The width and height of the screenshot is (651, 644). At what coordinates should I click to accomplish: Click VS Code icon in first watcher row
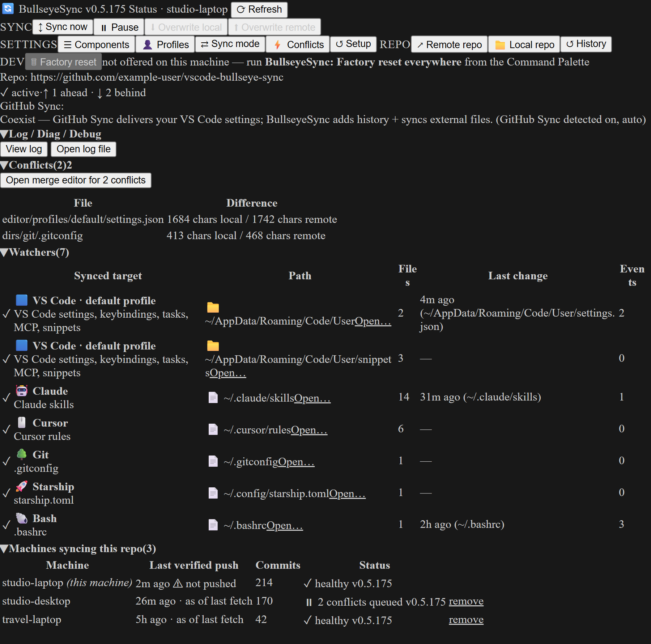[x=22, y=300]
